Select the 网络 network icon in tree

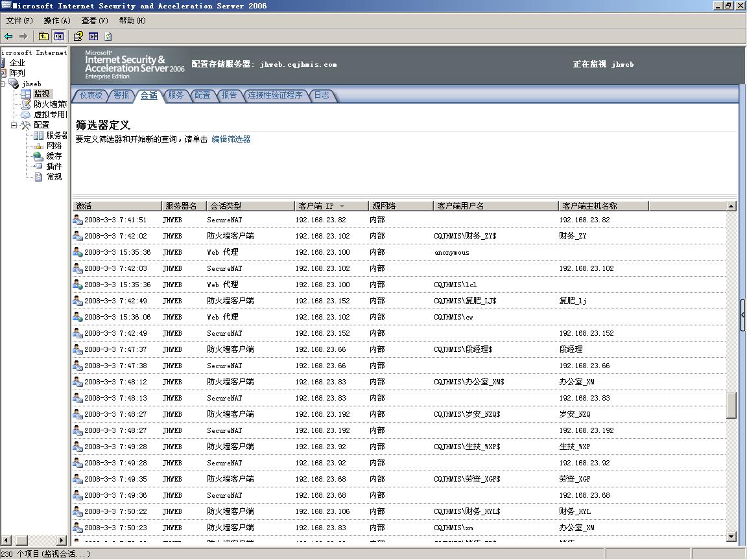point(39,146)
